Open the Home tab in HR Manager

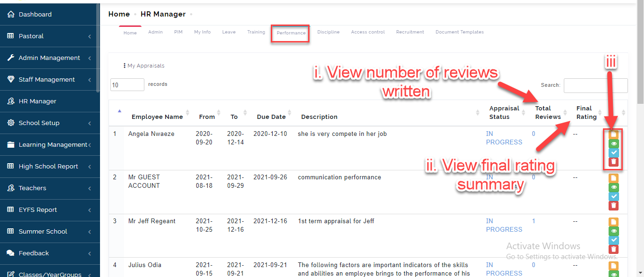pos(130,33)
